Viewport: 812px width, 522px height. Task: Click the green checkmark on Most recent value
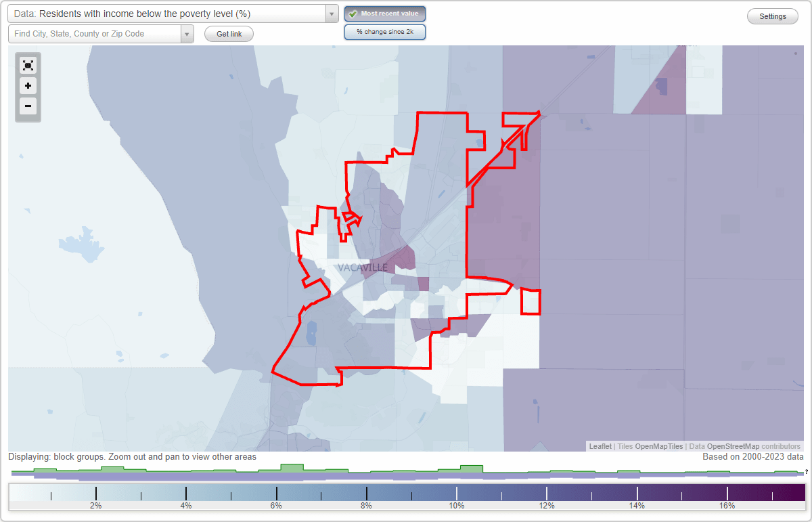[x=353, y=13]
